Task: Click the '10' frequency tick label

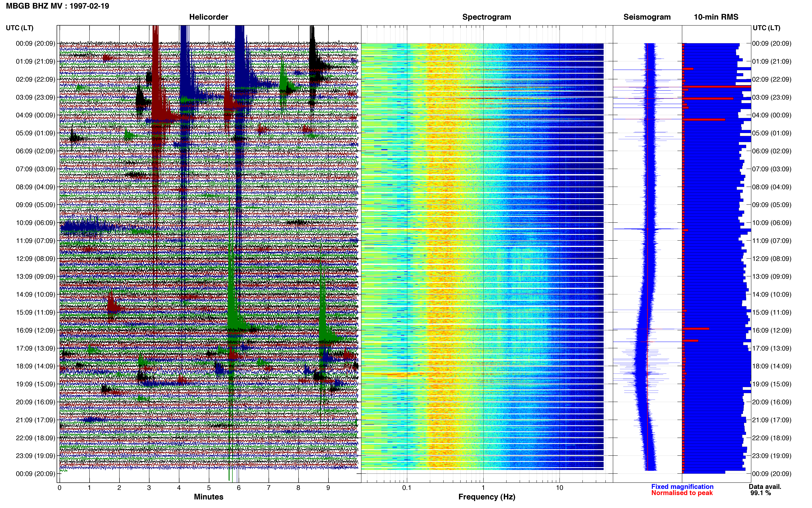Action: [559, 487]
